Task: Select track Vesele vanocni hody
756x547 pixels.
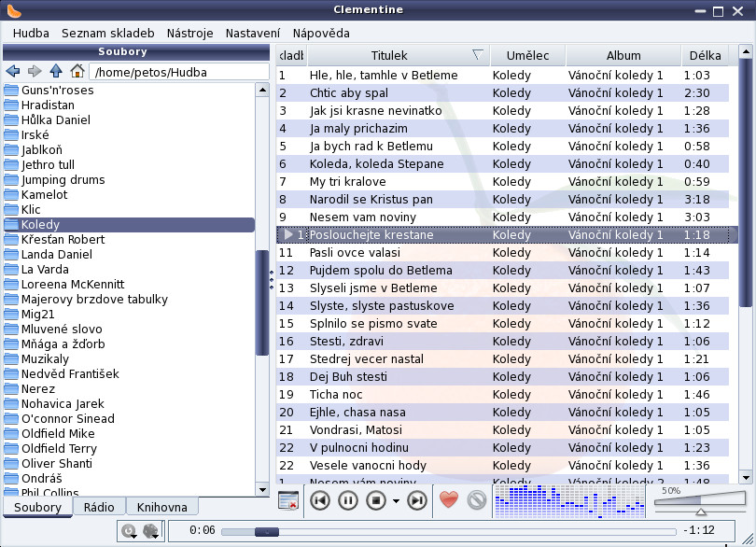Action: (x=502, y=466)
